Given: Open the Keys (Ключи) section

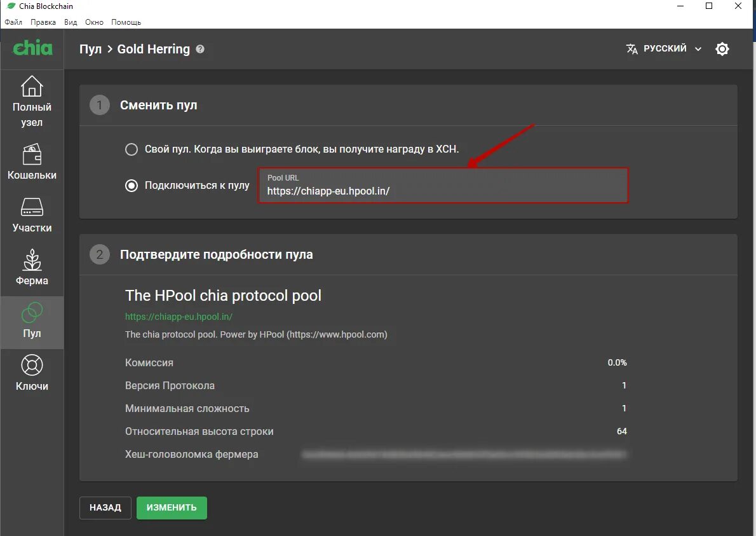Looking at the screenshot, I should (x=32, y=373).
